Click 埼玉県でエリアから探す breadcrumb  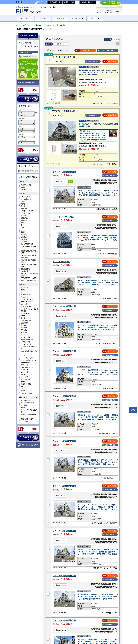point(44,25)
